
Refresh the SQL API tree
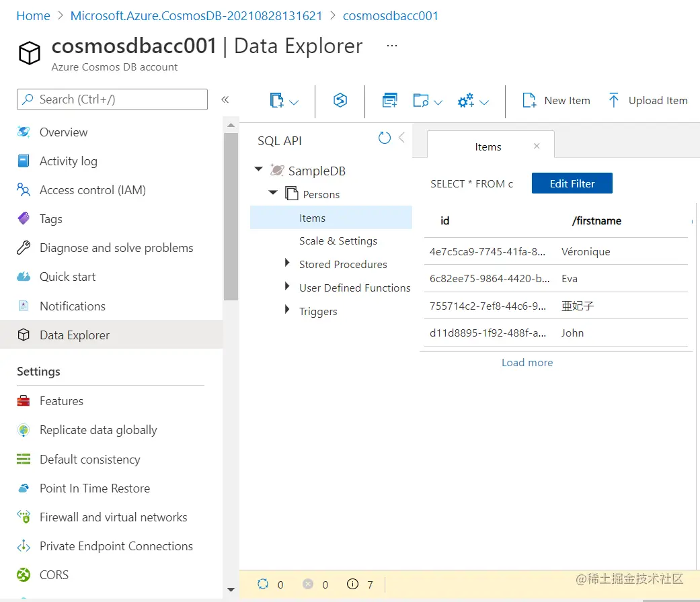point(385,138)
